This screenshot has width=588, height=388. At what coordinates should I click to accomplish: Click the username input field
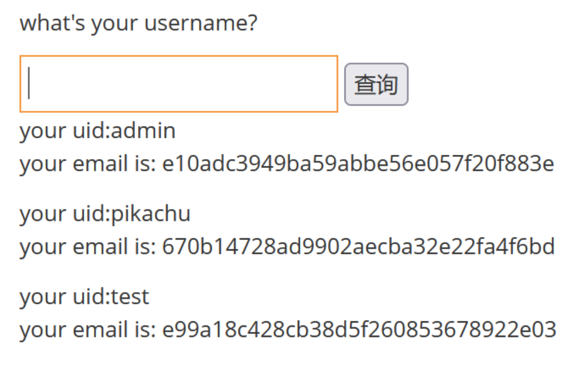click(178, 84)
